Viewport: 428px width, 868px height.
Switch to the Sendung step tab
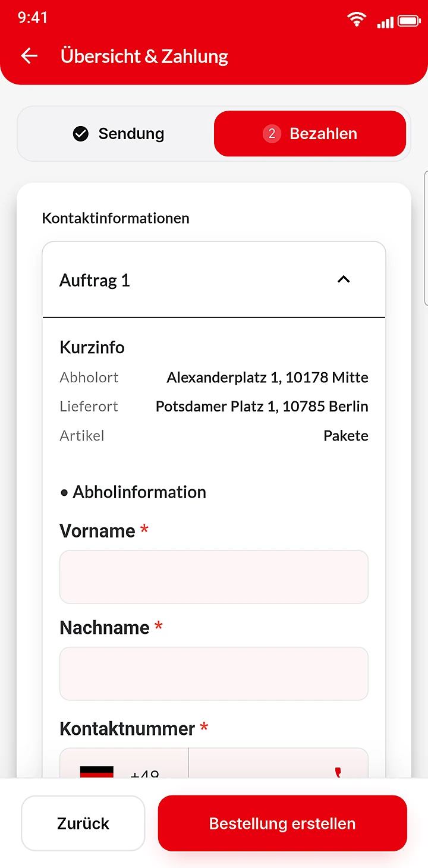coord(118,134)
